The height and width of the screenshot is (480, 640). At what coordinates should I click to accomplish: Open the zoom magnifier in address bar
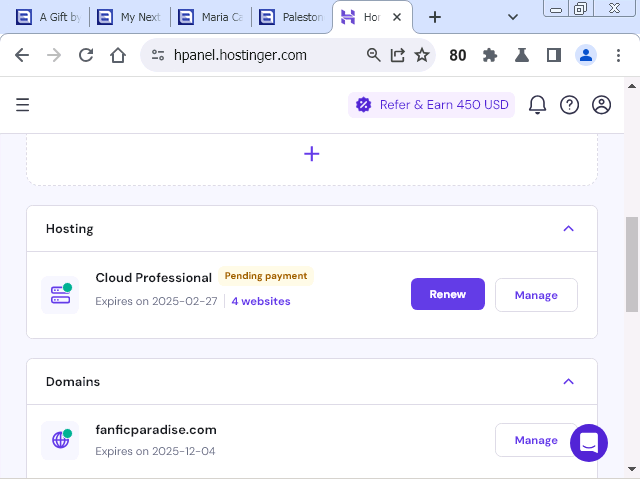(x=373, y=55)
